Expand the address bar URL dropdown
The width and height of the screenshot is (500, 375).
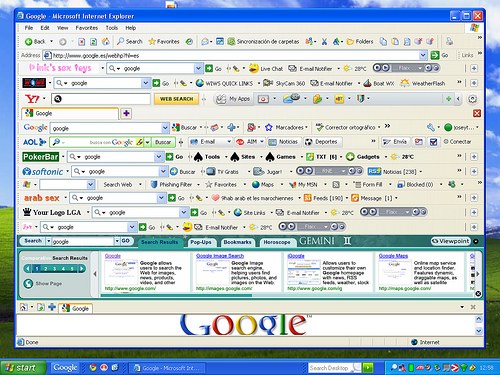[423, 55]
